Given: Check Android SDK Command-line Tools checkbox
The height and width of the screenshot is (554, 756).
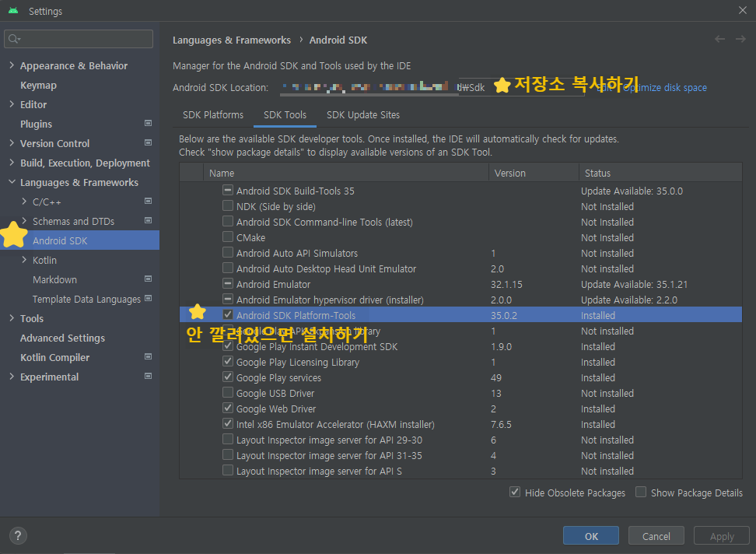Looking at the screenshot, I should click(x=228, y=221).
